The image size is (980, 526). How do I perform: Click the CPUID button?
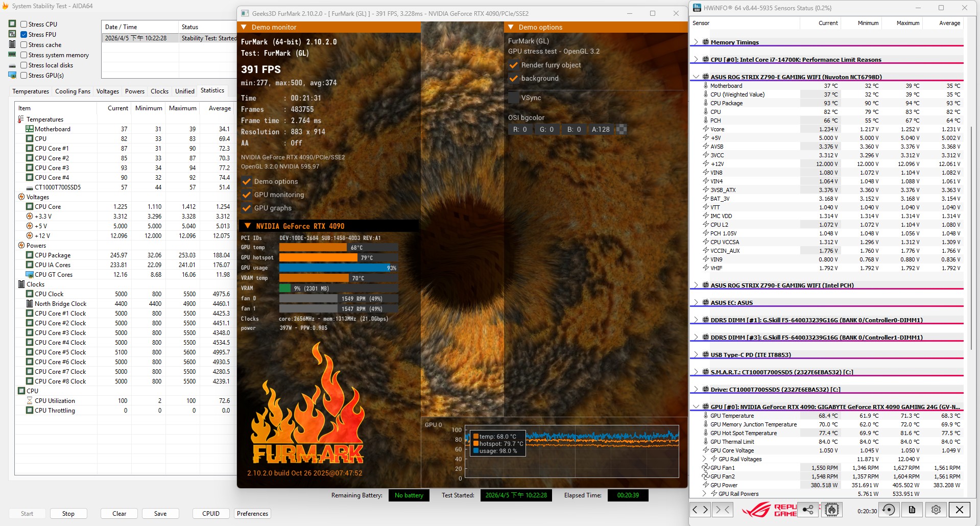(210, 513)
